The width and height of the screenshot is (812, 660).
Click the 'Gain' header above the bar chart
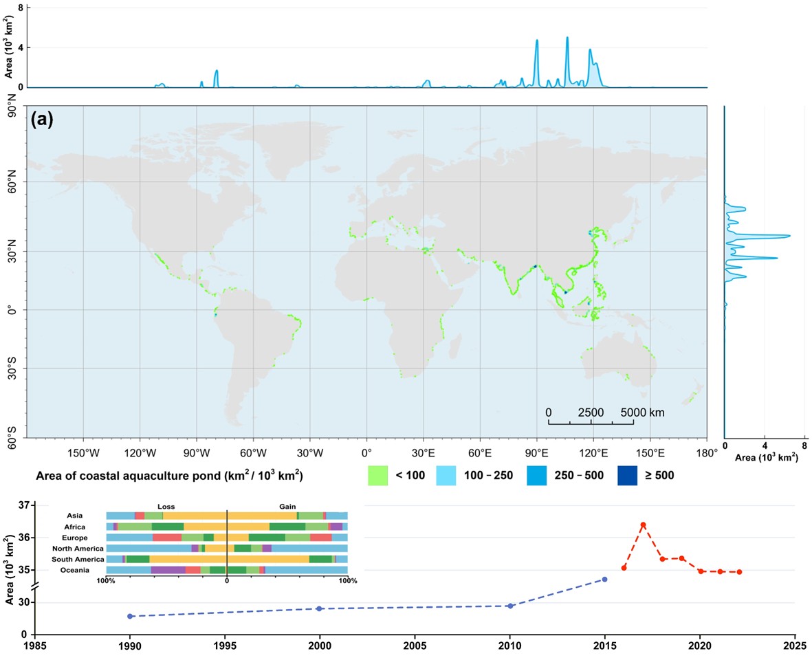287,507
